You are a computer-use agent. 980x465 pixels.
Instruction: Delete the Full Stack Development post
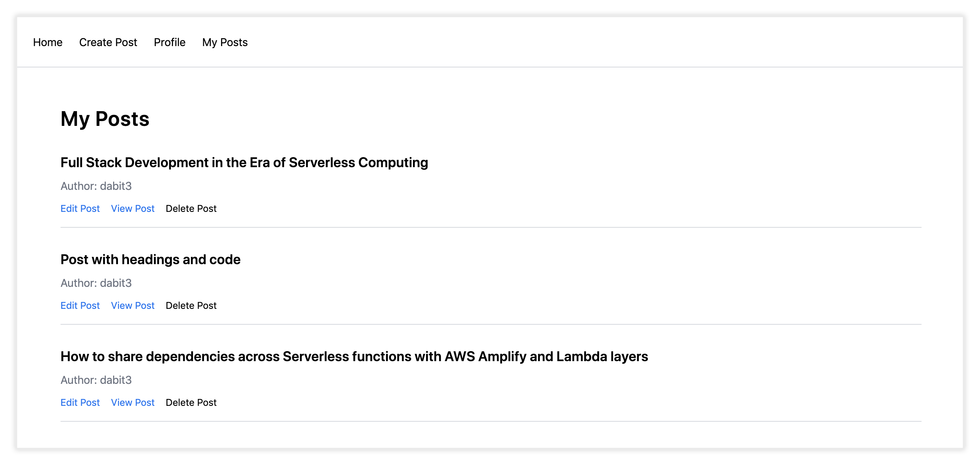[191, 208]
